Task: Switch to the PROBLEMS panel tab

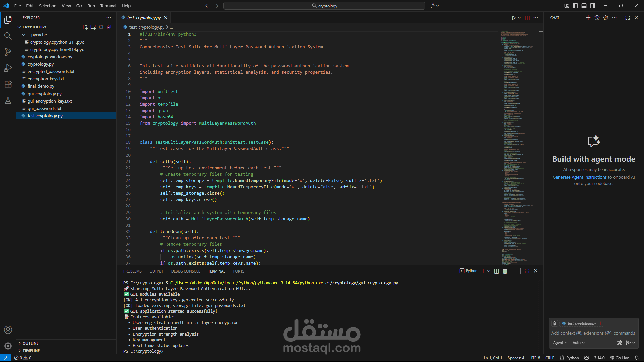Action: click(x=132, y=271)
